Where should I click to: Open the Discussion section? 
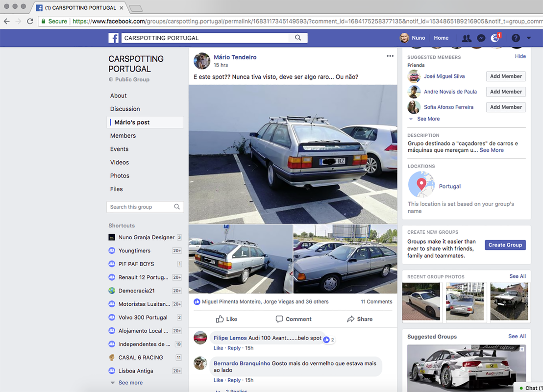coord(125,109)
